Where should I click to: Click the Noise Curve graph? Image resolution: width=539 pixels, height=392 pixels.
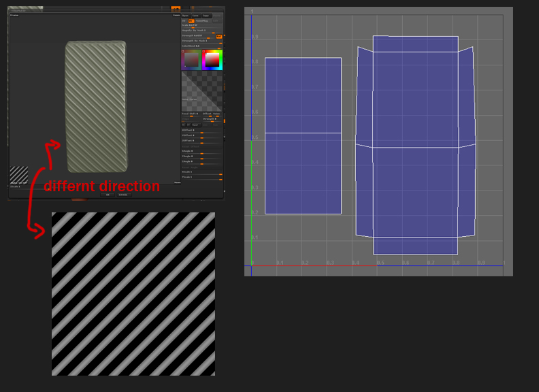point(201,91)
